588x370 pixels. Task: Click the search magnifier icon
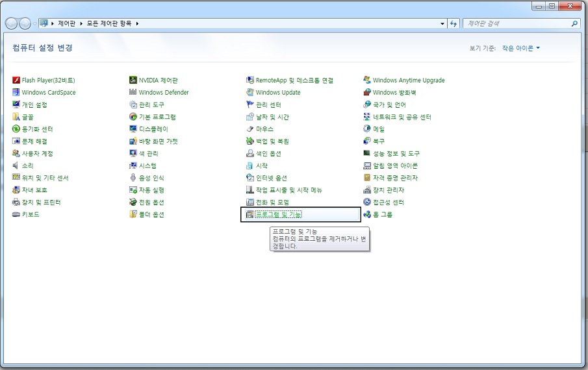574,23
